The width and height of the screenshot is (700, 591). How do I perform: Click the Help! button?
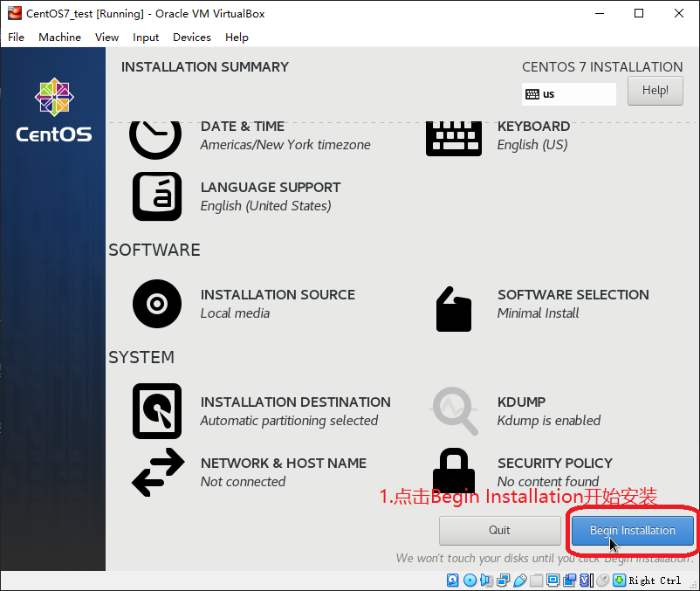(x=655, y=91)
